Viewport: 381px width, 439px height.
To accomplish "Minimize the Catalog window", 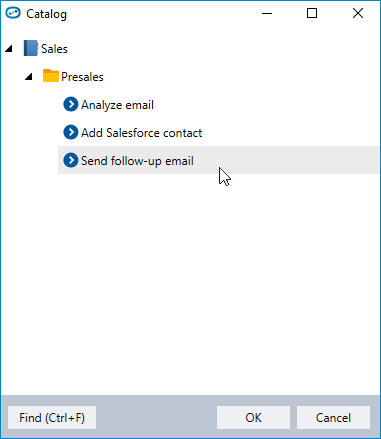I will pyautogui.click(x=267, y=13).
